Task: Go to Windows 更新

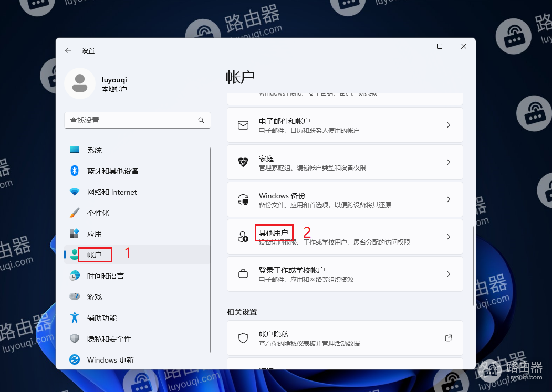Action: pos(137,359)
